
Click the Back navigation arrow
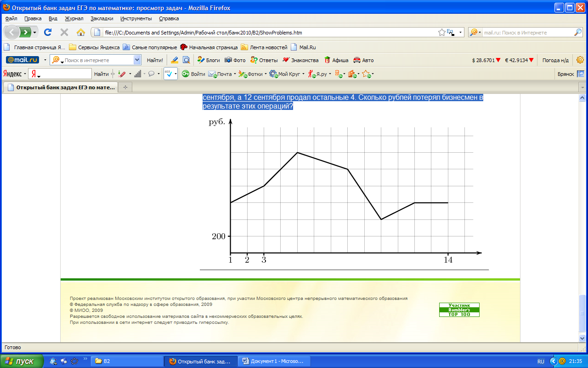(x=11, y=32)
